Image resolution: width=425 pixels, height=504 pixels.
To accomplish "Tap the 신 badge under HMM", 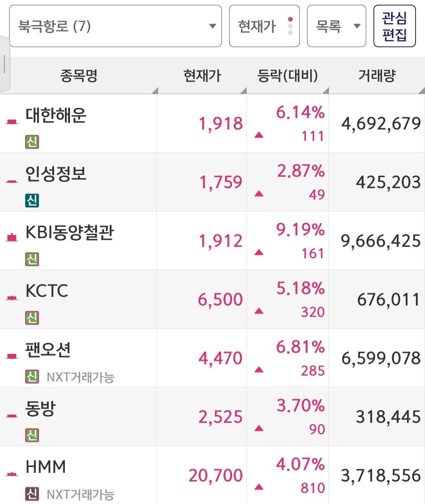I will [32, 494].
